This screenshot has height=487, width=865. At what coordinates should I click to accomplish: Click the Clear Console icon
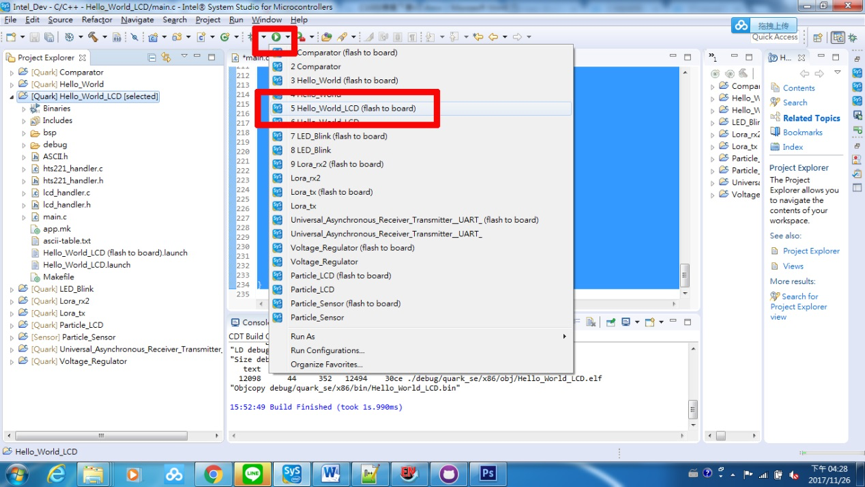coord(591,322)
